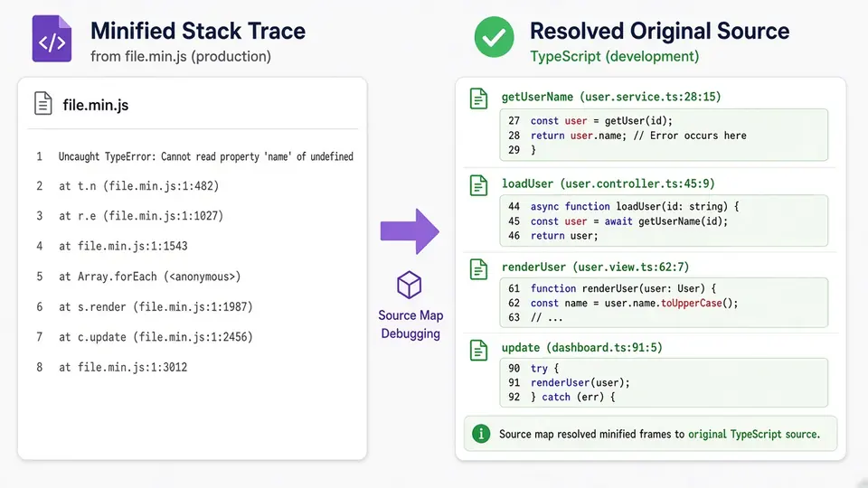Click the green checkmark circle icon
868x488 pixels.
(x=494, y=37)
